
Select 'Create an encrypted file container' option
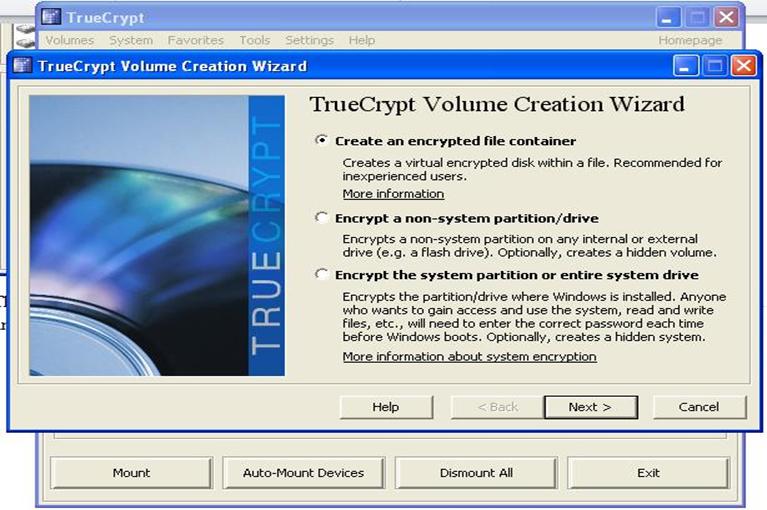click(x=321, y=141)
